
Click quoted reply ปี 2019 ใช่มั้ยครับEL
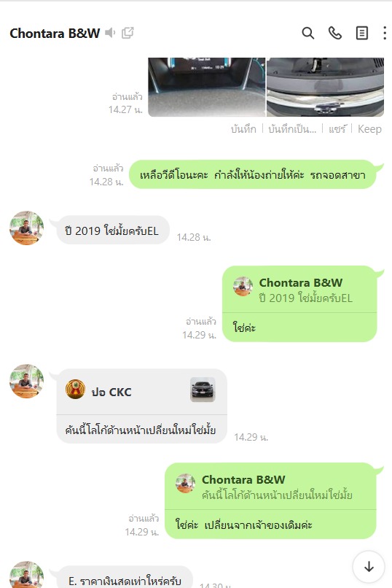tap(299, 290)
